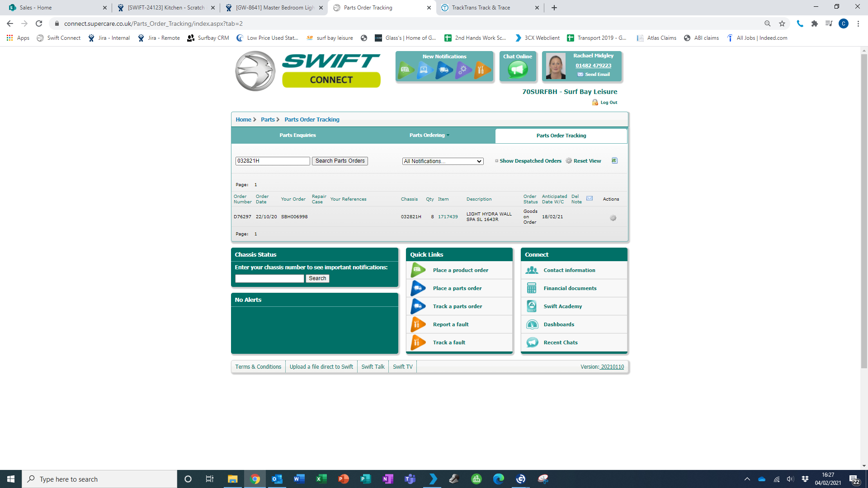Open Excel from the Windows taskbar
This screenshot has width=868, height=488.
[321, 479]
